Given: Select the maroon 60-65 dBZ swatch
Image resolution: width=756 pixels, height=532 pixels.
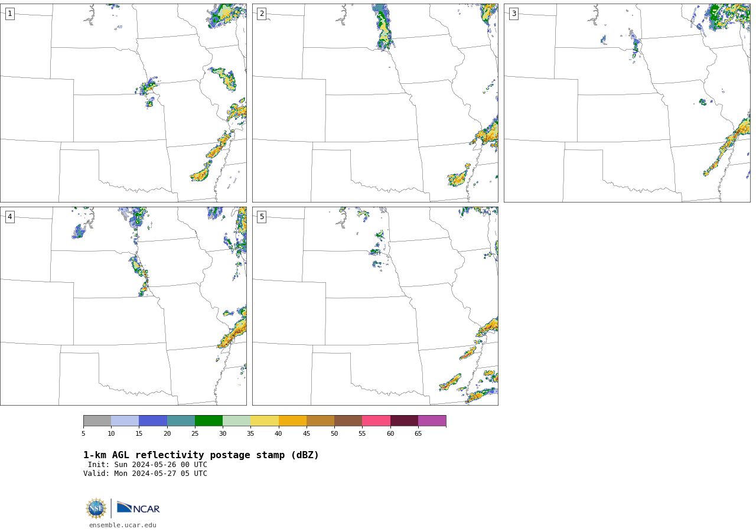Looking at the screenshot, I should (x=404, y=421).
